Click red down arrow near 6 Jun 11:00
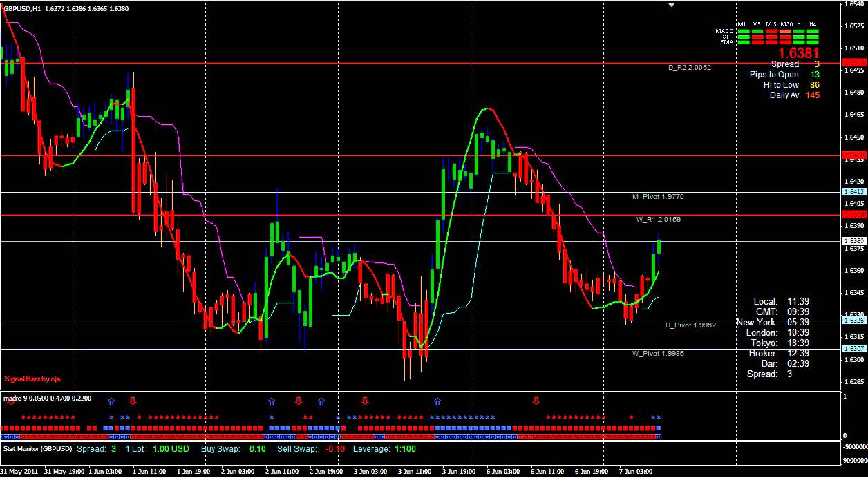Viewport: 868px width, 478px height. [x=536, y=401]
